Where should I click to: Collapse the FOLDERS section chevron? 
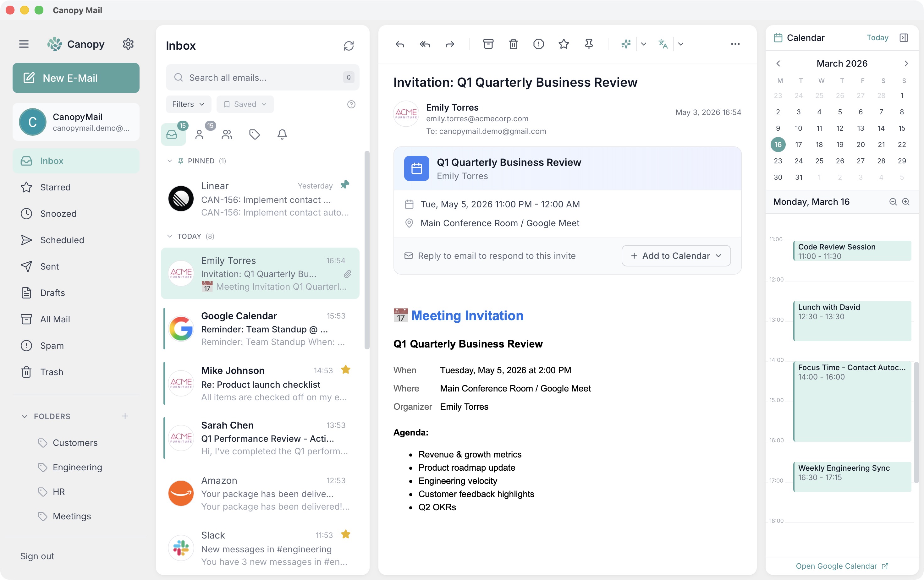pos(25,417)
